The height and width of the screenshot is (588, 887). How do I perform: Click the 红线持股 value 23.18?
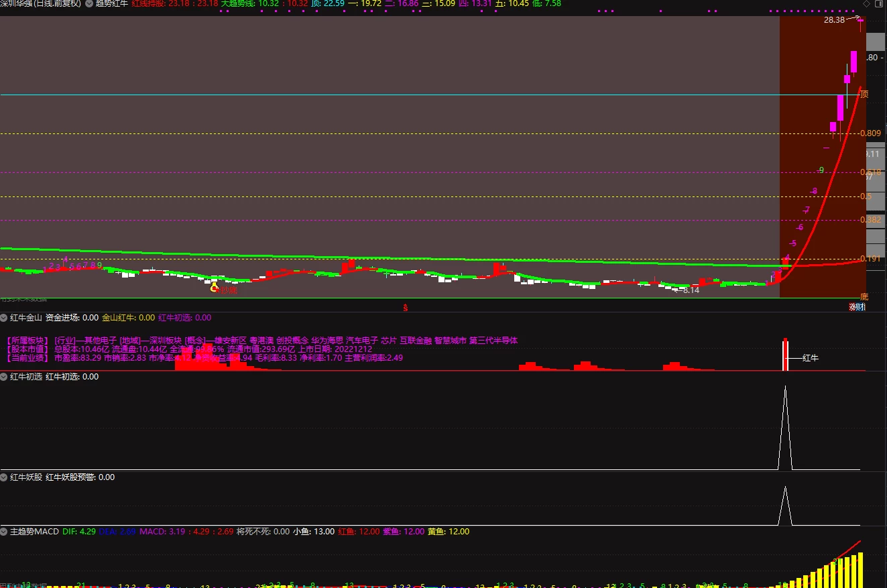[174, 3]
